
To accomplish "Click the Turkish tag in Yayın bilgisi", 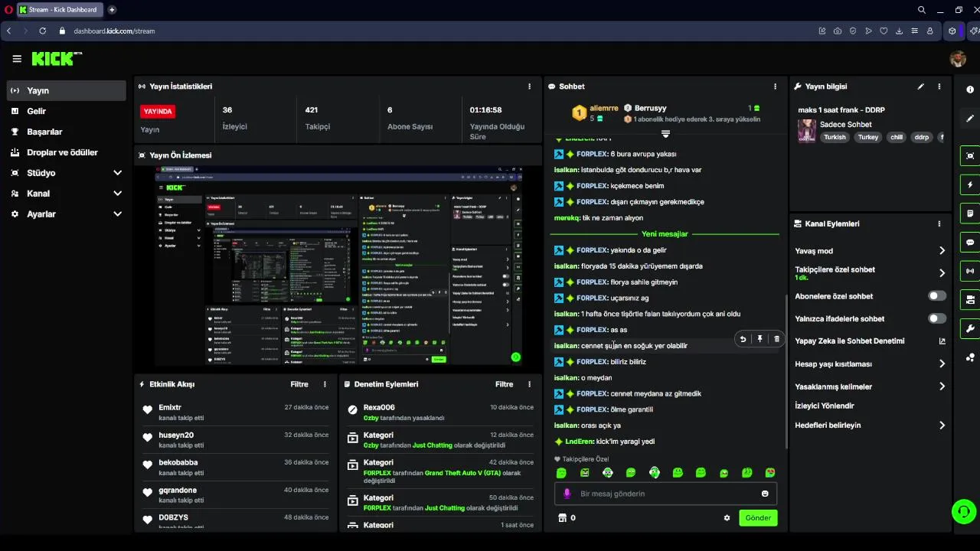I will pyautogui.click(x=835, y=138).
